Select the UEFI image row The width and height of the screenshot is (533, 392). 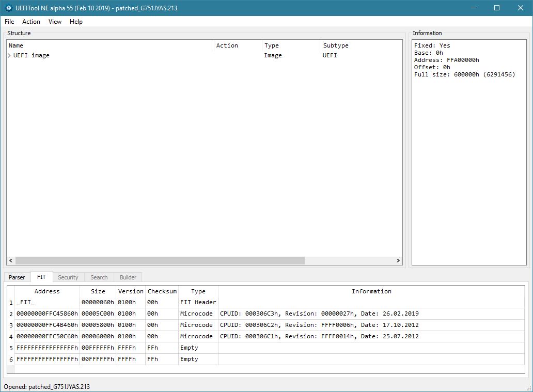tap(204, 55)
